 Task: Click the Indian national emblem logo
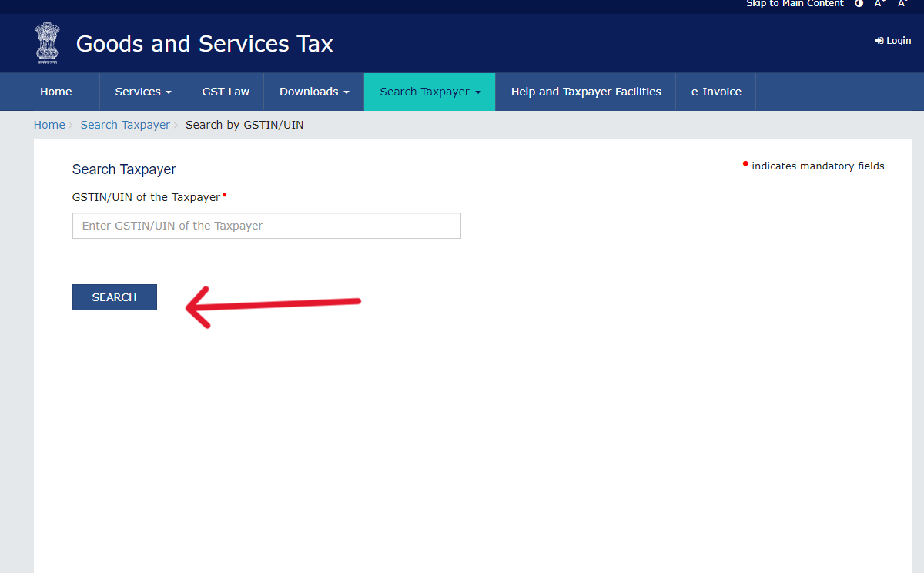pyautogui.click(x=47, y=43)
